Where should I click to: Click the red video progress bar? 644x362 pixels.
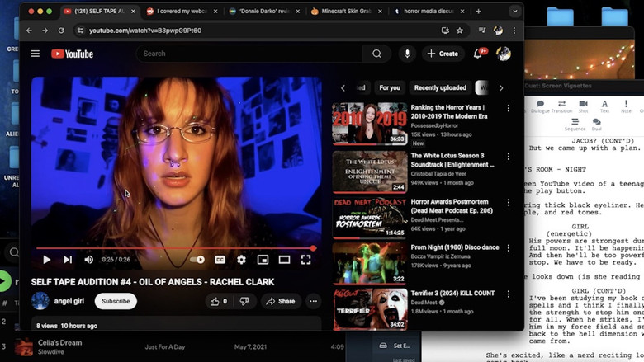(175, 248)
